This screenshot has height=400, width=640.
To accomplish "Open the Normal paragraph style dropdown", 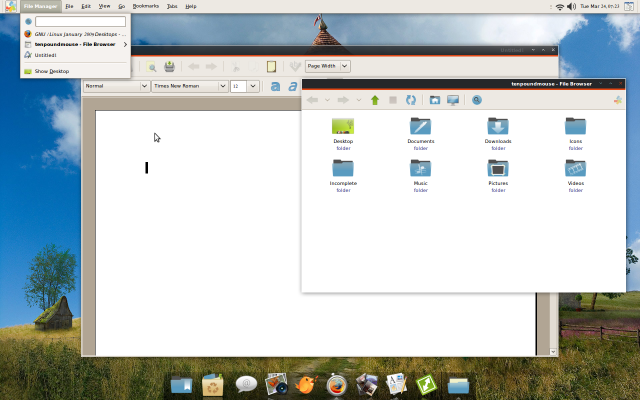I will (x=116, y=86).
